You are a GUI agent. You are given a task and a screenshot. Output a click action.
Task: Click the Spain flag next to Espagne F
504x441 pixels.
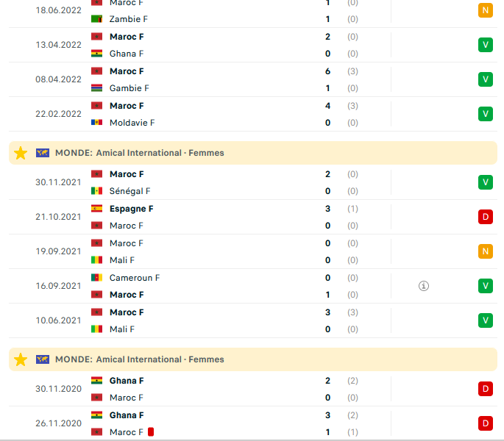tap(96, 209)
